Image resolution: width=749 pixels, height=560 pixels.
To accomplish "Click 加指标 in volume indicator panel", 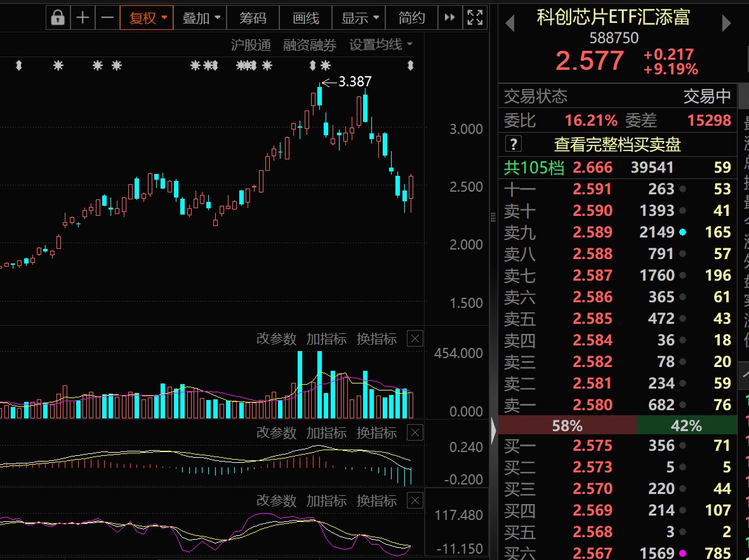I will [x=326, y=339].
